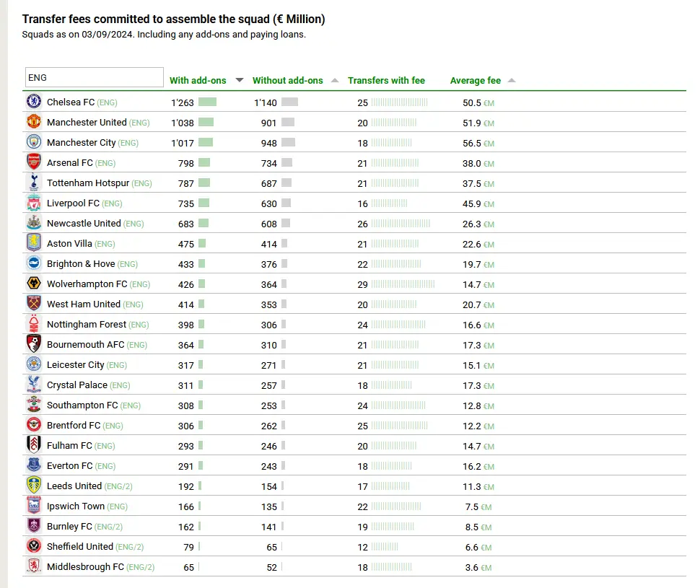Click the Bournemouth AFC club crest
Viewport: 700px width, 588px height.
point(33,343)
